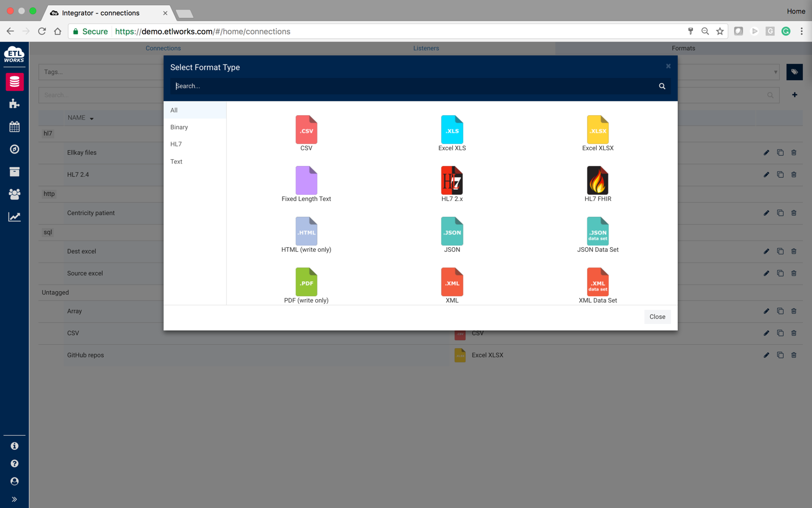Focus the format search field
This screenshot has width=812, height=508.
[414, 86]
